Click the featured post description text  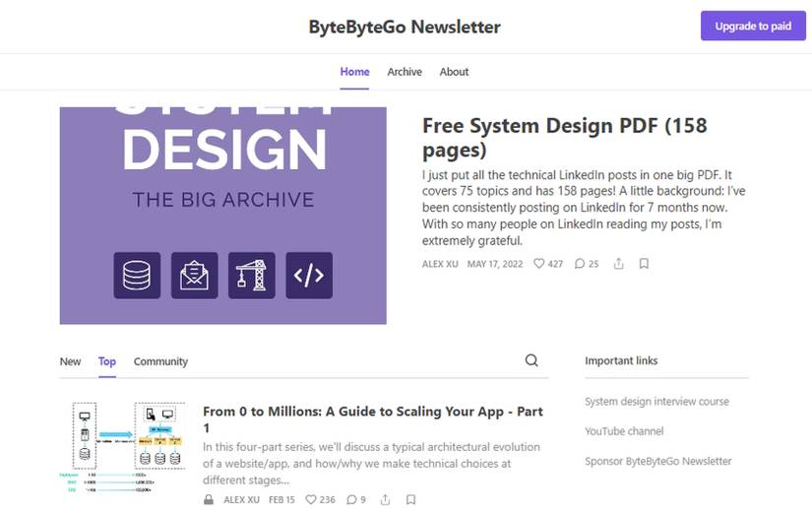coord(584,208)
